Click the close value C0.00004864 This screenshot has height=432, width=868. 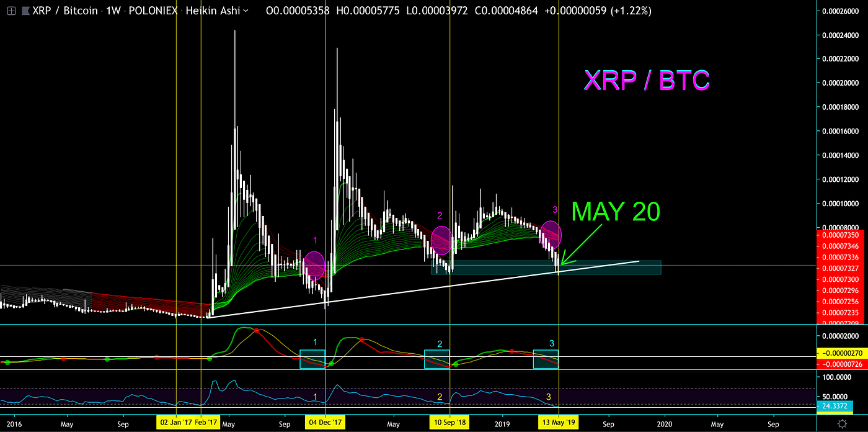coord(507,11)
